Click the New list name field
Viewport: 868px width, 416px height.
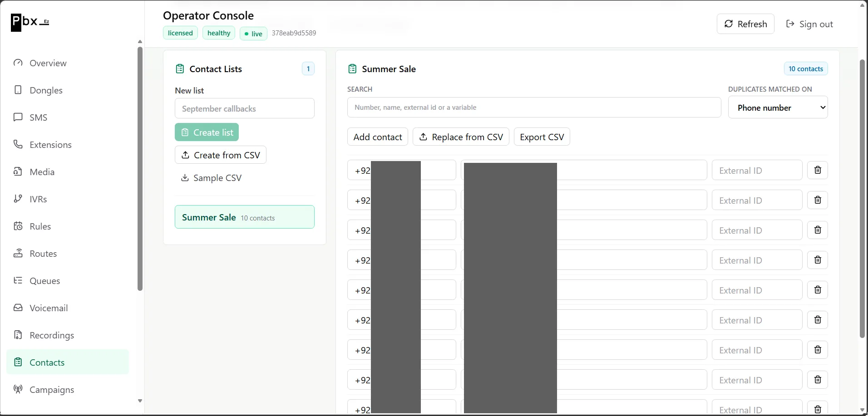coord(244,108)
